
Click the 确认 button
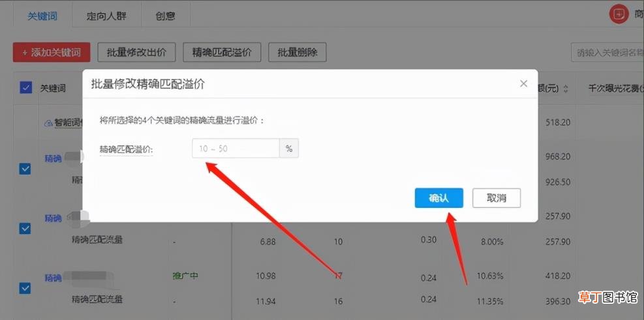pos(438,198)
